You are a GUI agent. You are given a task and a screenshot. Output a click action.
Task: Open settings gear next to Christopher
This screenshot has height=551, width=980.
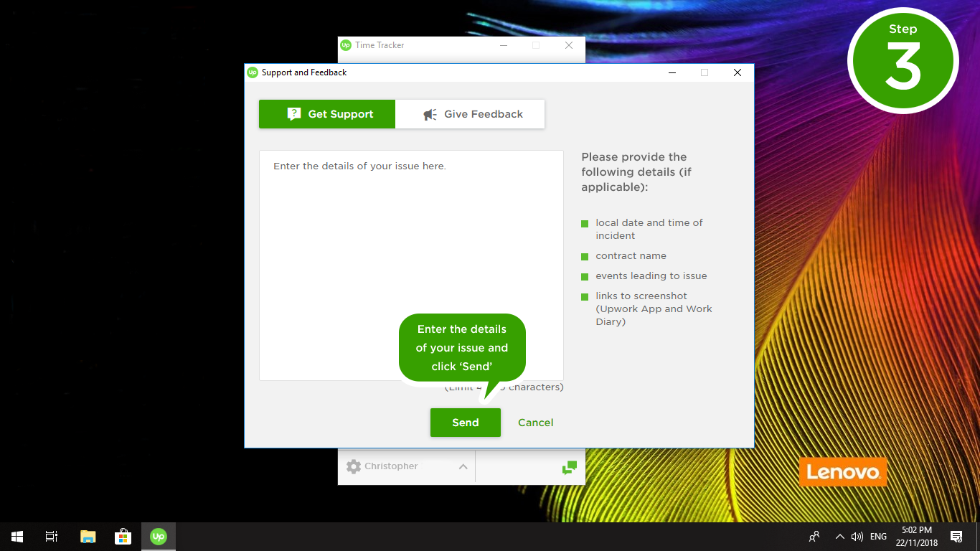[353, 466]
